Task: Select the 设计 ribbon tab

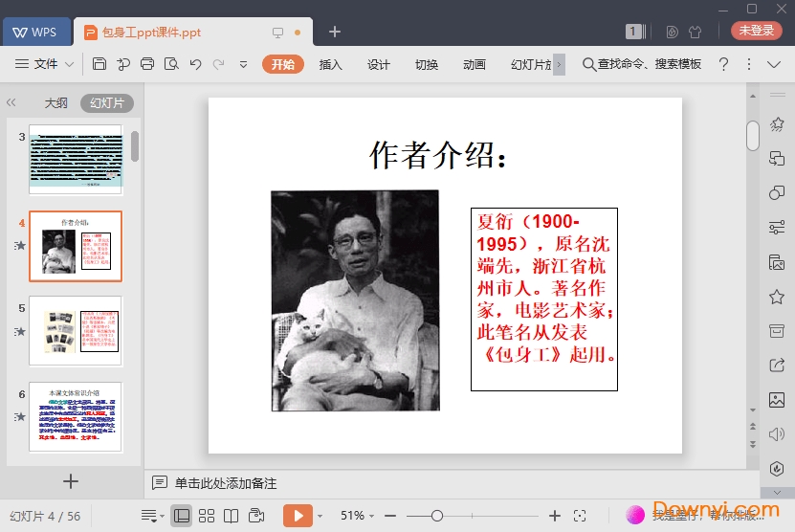Action: click(378, 64)
